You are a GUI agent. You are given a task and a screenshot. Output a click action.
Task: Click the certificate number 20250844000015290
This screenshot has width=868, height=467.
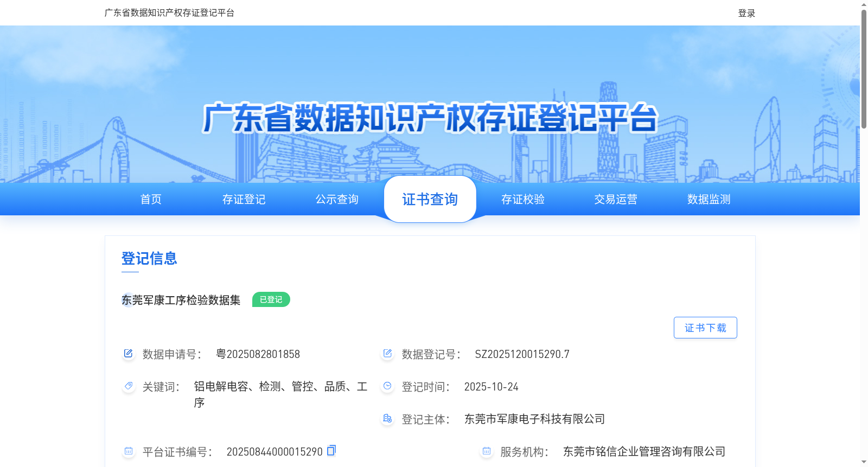(275, 452)
